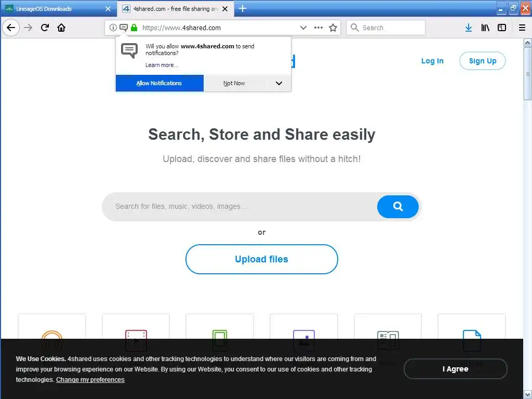Open Change my preferences link
Image resolution: width=532 pixels, height=399 pixels.
[x=90, y=380]
